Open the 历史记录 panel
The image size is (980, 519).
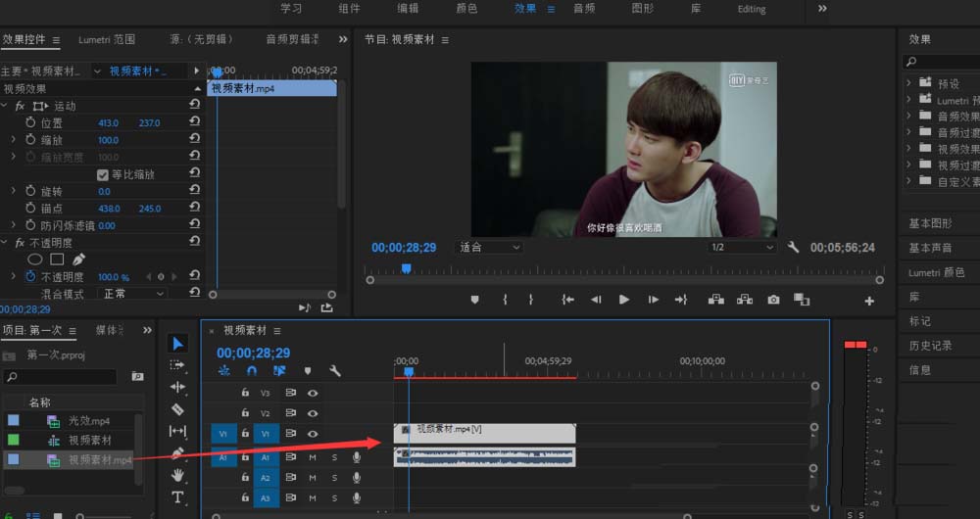(931, 346)
